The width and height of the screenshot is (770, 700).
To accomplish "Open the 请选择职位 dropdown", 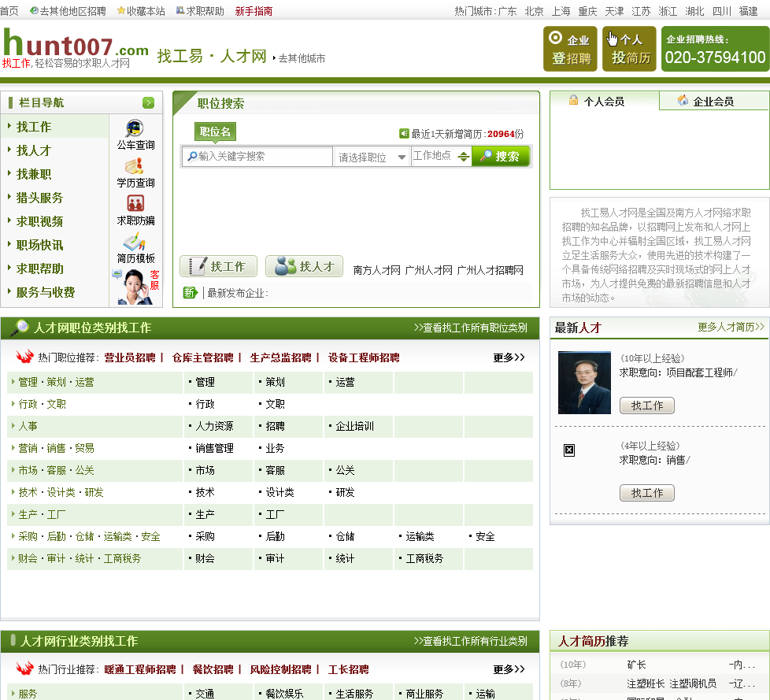I will (x=372, y=157).
